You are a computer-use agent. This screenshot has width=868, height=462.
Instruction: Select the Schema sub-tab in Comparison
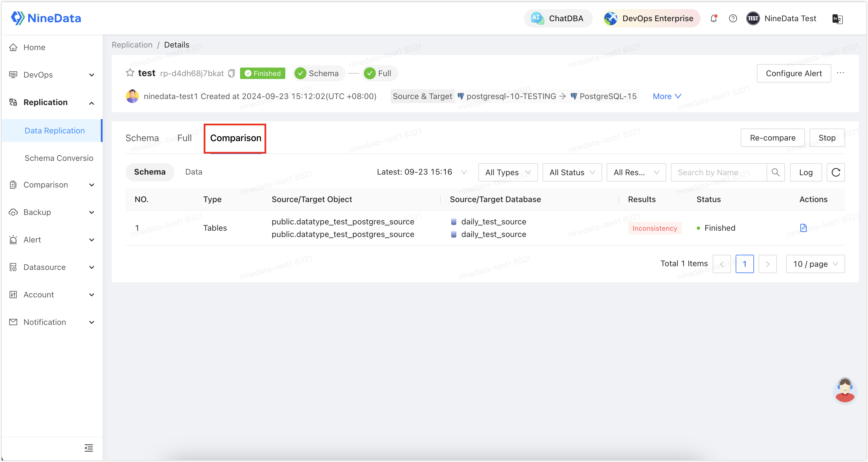pyautogui.click(x=150, y=171)
